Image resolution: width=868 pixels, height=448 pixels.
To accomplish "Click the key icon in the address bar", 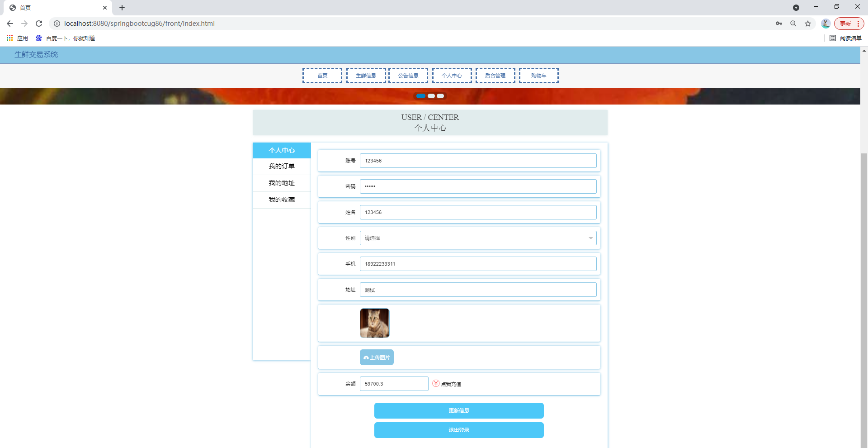I will coord(779,24).
